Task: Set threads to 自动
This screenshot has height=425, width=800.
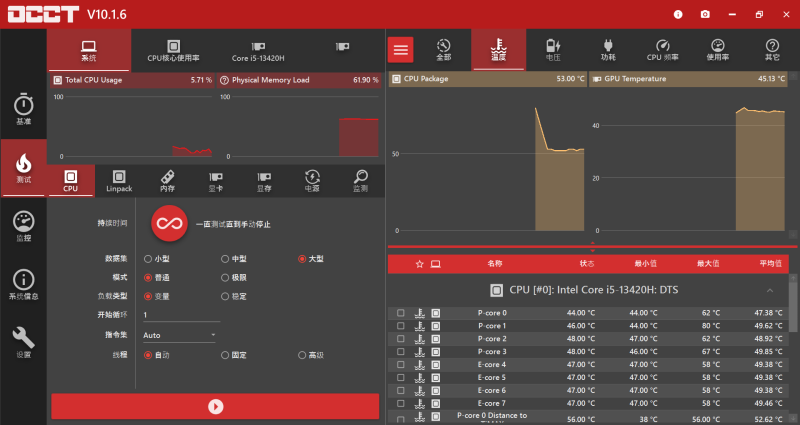Action: click(157, 355)
